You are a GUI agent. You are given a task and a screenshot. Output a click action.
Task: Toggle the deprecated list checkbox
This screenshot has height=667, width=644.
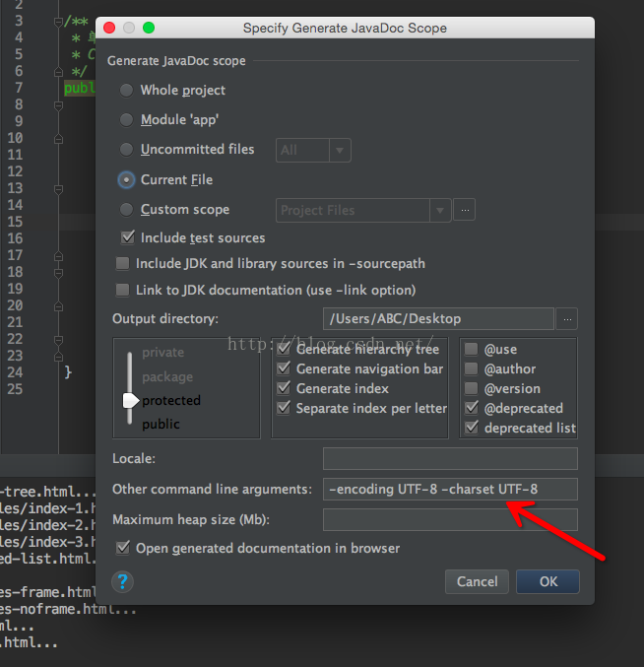[472, 428]
